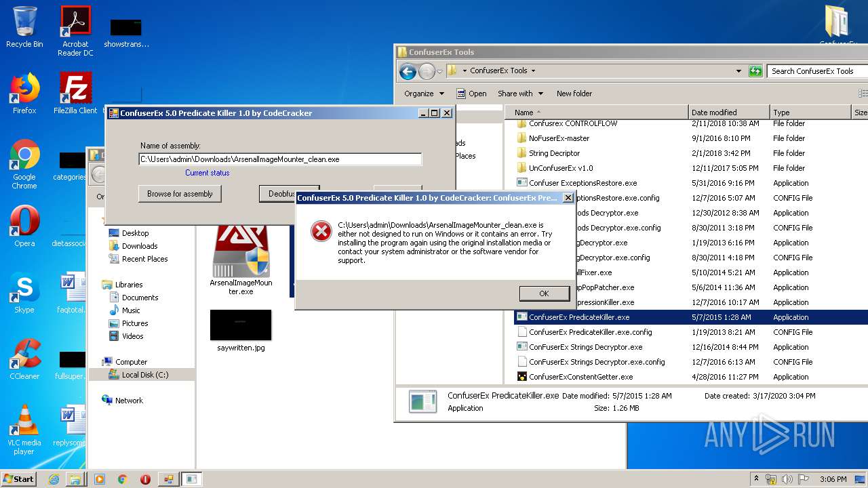Open the faqtotal Word document icon
Viewport: 868px width, 488px height.
(71, 293)
